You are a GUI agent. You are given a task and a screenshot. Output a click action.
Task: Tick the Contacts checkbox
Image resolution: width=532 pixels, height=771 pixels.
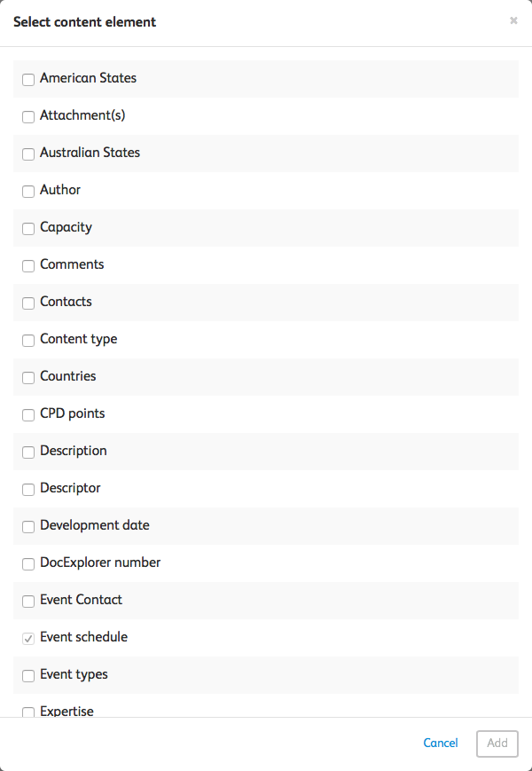(x=28, y=303)
